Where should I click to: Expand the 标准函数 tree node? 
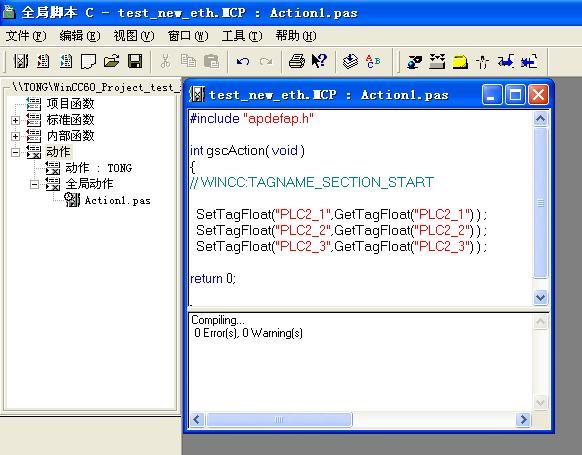point(15,120)
